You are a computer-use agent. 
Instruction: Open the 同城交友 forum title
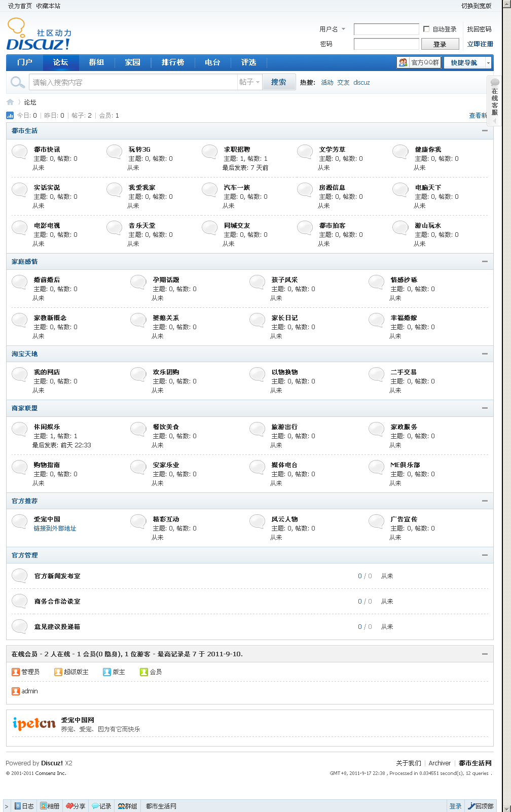click(237, 226)
